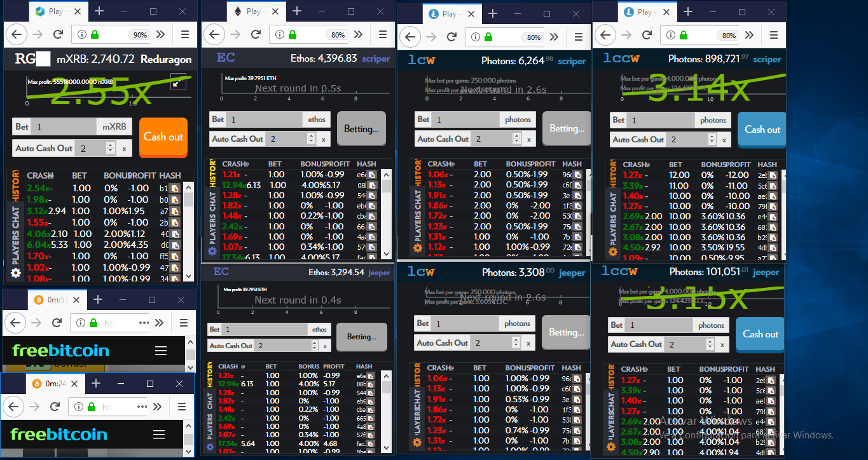
Task: Open the freebitcoin site menu in the 0m:24 window
Action: tap(159, 435)
